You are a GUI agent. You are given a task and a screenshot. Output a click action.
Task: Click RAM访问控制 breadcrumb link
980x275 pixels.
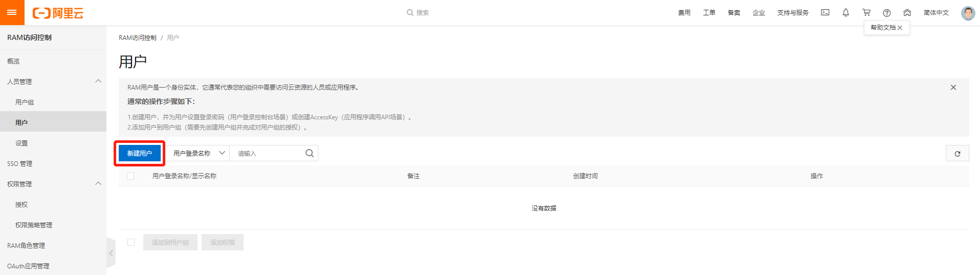click(138, 38)
